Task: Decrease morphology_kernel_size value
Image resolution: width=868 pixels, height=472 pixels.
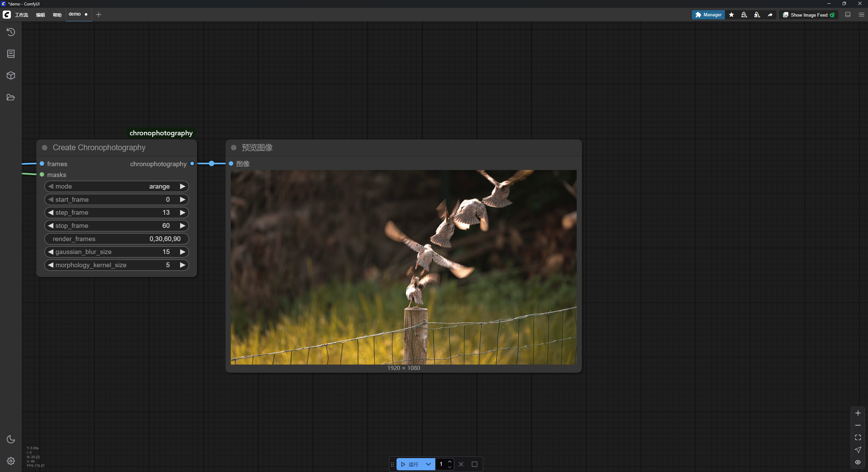Action: click(x=51, y=265)
